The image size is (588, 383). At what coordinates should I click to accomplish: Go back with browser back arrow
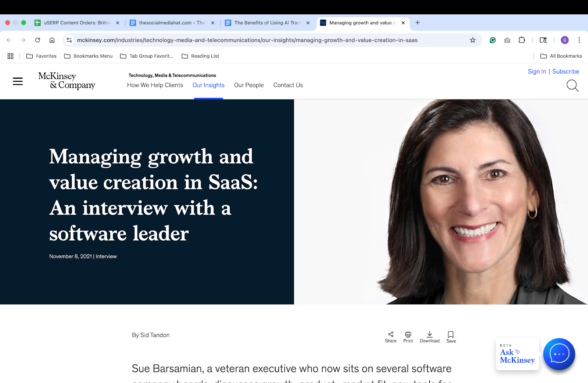click(9, 40)
